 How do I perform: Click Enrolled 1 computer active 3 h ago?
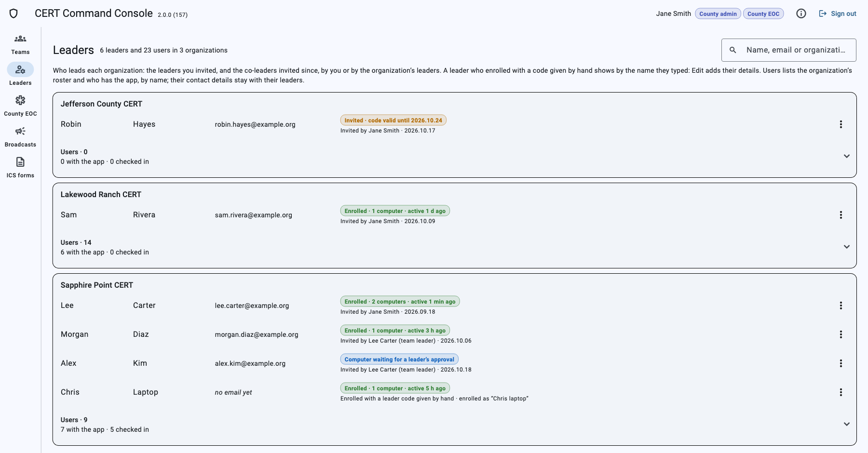(395, 331)
